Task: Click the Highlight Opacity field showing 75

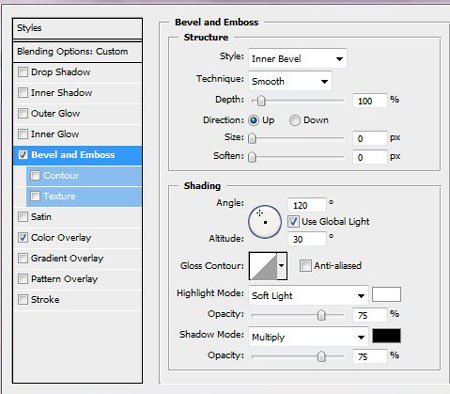Action: coord(370,315)
